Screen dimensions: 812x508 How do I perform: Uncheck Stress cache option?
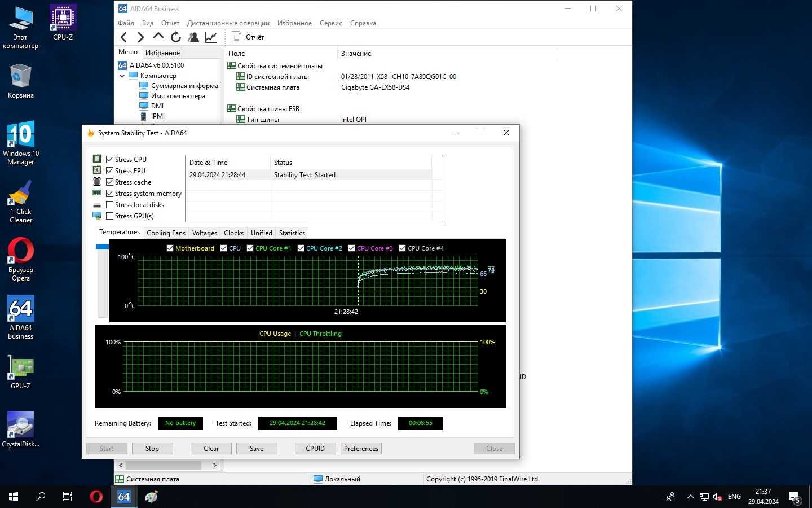click(x=110, y=182)
